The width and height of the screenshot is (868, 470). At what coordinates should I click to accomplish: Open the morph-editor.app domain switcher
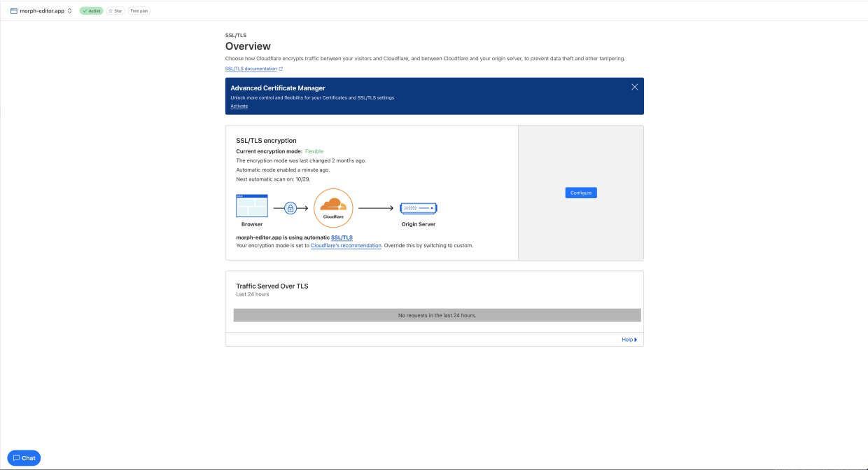(69, 11)
